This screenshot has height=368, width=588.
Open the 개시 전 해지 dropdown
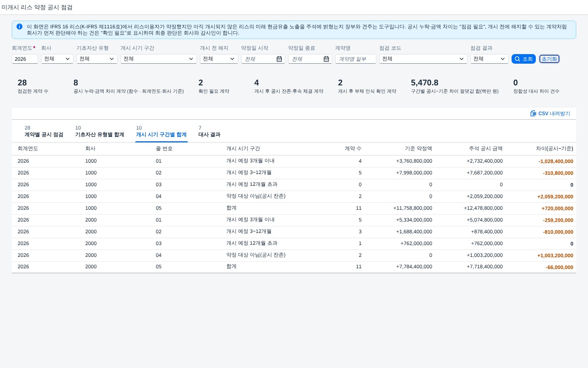coord(219,59)
